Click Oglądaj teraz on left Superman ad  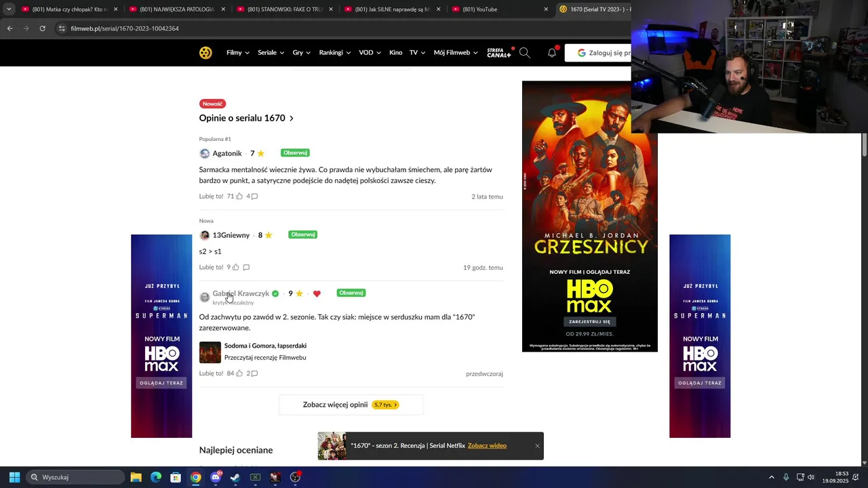(161, 383)
